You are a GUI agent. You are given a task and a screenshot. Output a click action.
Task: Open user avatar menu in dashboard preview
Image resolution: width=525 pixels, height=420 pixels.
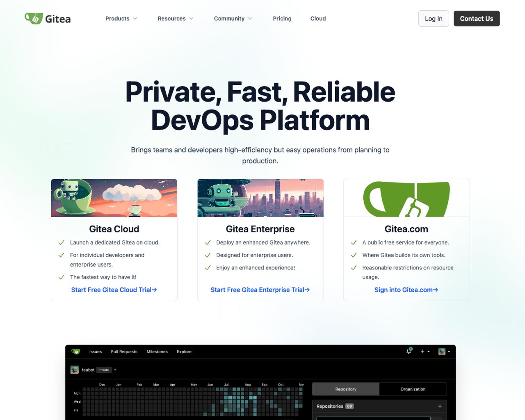point(444,352)
